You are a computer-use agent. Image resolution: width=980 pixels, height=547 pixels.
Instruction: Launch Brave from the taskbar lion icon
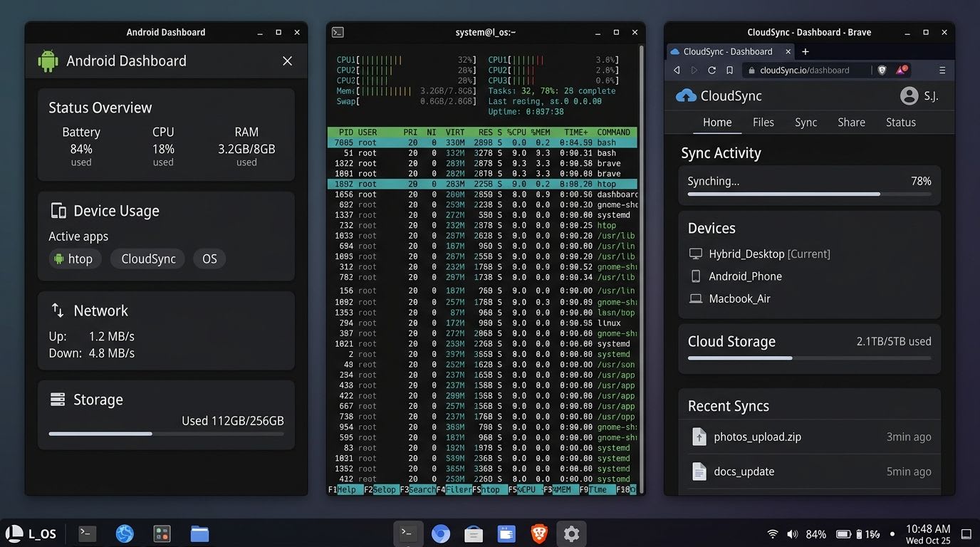pyautogui.click(x=539, y=533)
